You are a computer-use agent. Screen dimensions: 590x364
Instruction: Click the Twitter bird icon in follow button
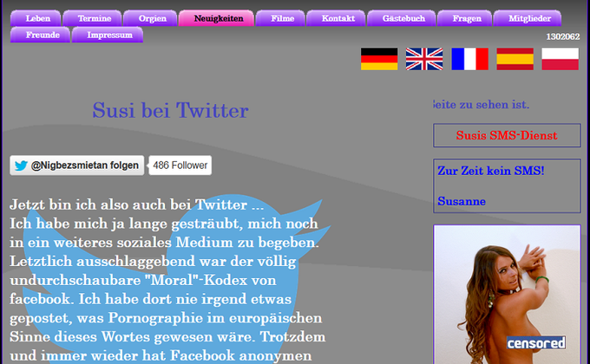click(21, 166)
